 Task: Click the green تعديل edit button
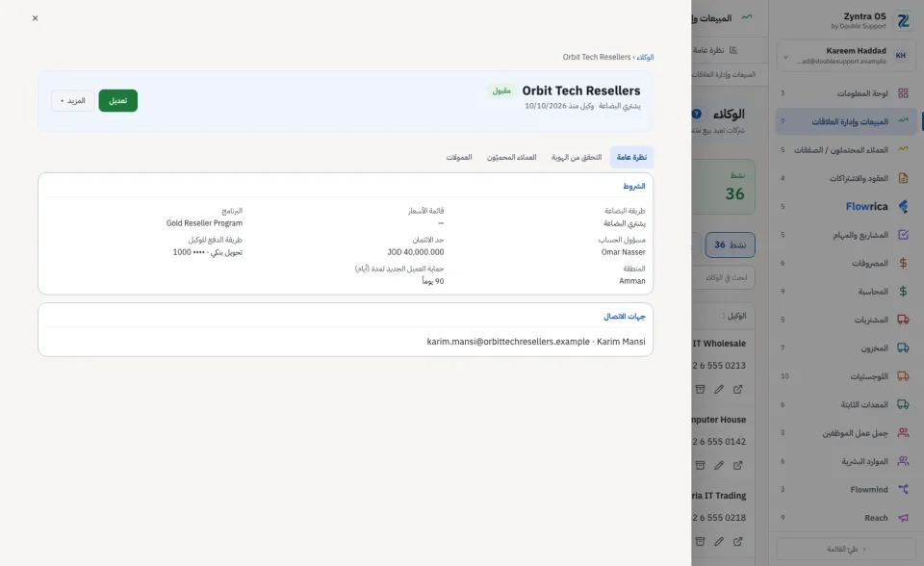coord(117,101)
